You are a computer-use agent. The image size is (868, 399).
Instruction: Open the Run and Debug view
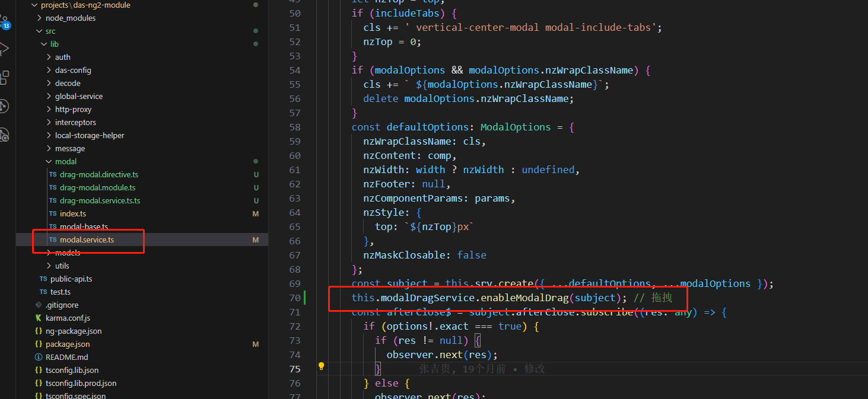click(x=5, y=49)
